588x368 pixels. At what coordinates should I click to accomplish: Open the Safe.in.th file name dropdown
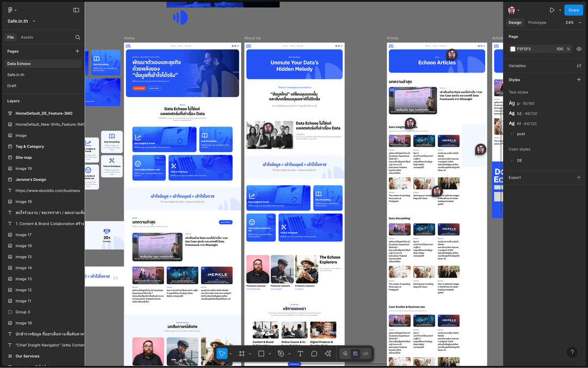click(21, 21)
